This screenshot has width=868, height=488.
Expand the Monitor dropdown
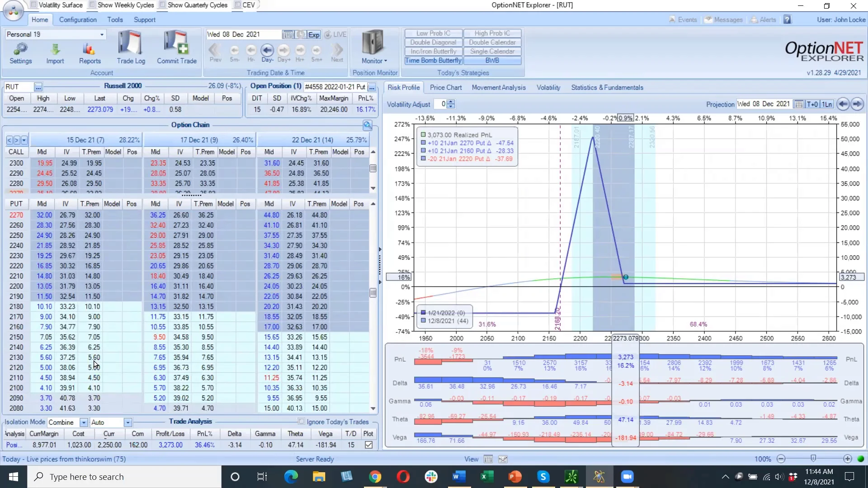(374, 61)
